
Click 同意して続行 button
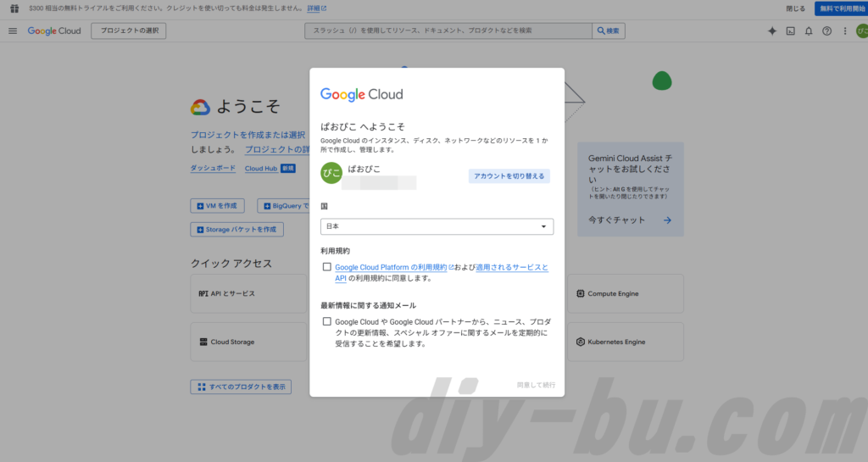(536, 385)
